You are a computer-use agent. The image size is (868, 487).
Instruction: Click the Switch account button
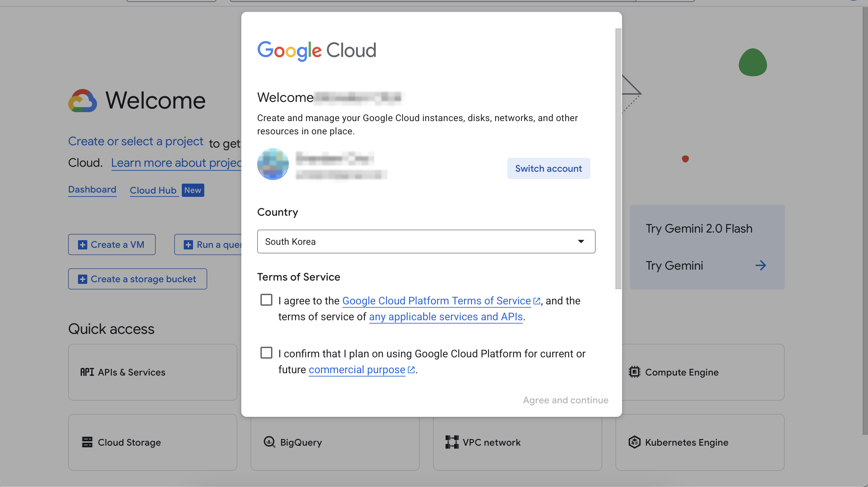pyautogui.click(x=548, y=168)
